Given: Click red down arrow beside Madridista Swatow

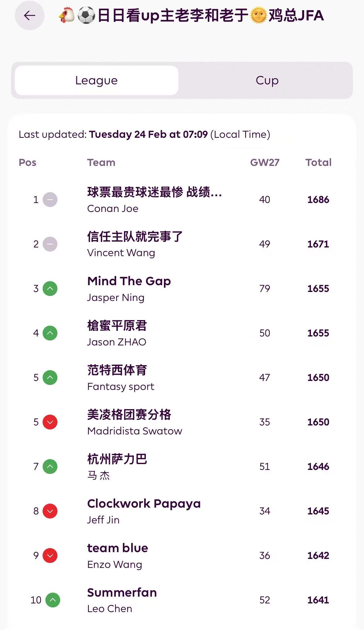Looking at the screenshot, I should (x=50, y=422).
